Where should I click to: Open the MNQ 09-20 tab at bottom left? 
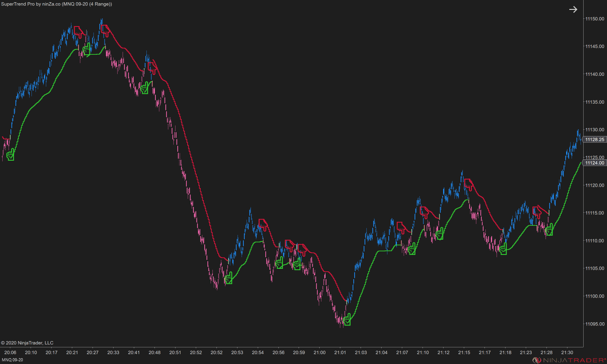pos(12,360)
